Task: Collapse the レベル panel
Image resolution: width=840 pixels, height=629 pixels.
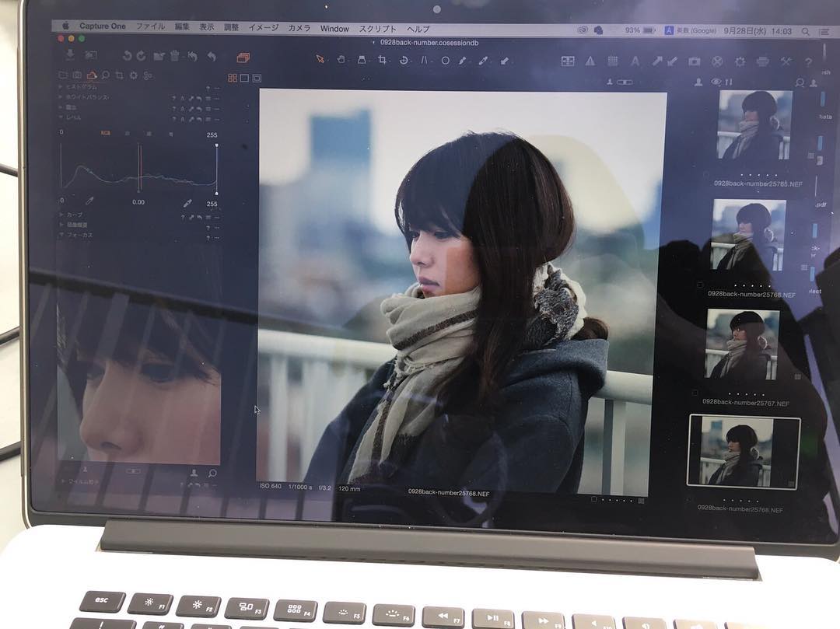Action: click(61, 117)
